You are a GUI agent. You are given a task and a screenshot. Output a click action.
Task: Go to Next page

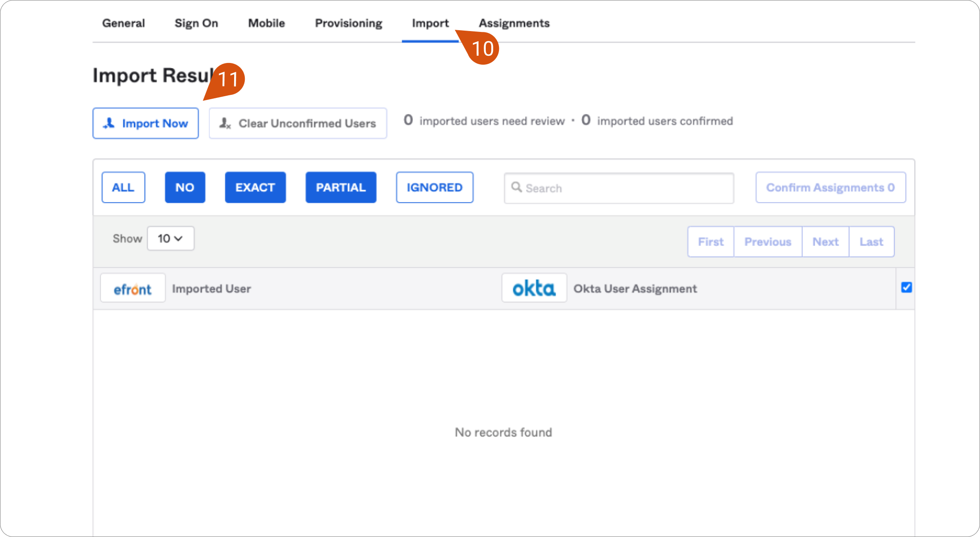825,242
